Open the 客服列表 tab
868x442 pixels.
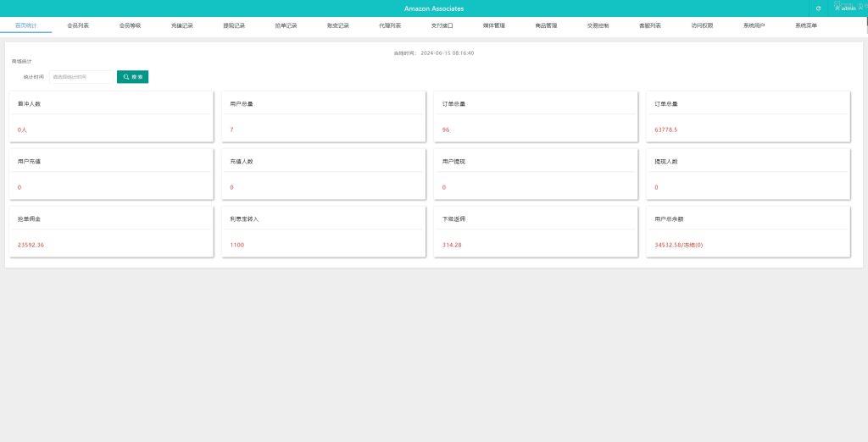tap(650, 26)
